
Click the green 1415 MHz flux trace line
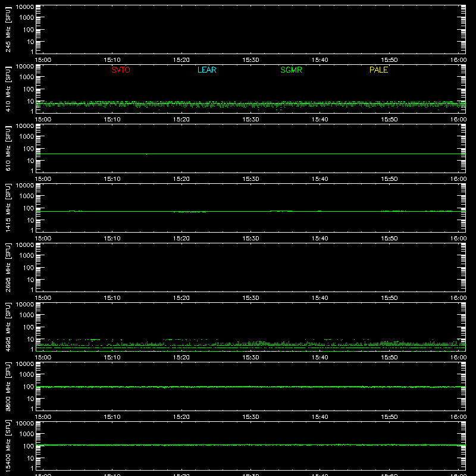point(250,211)
